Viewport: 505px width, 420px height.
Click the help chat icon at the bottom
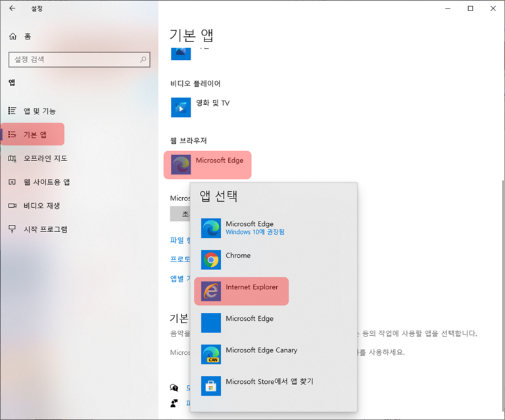(x=174, y=388)
